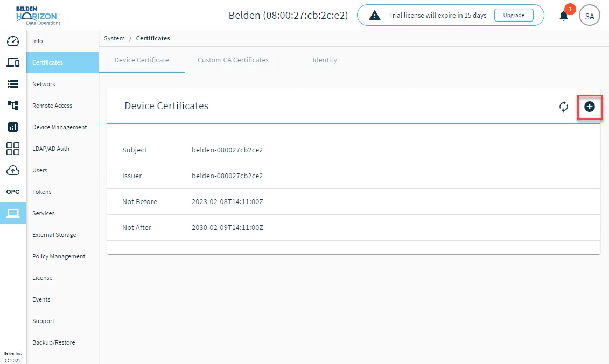Image resolution: width=609 pixels, height=364 pixels.
Task: Click Issuer value belden-080027cb2ce2
Action: click(x=227, y=176)
